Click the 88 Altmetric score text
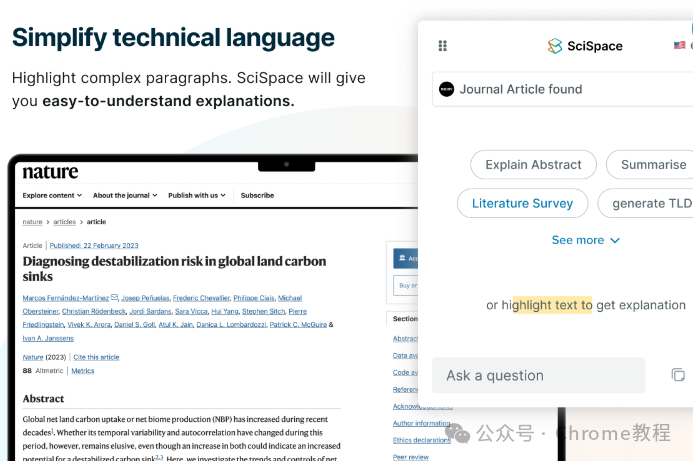 click(x=43, y=371)
